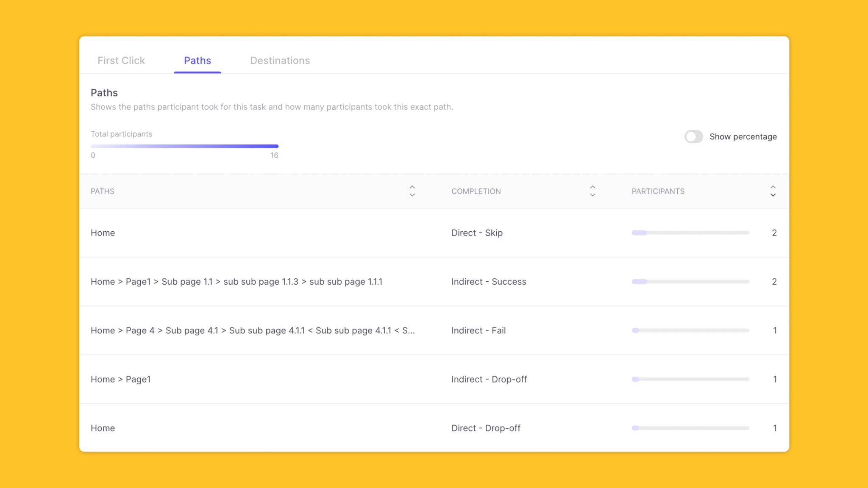Viewport: 868px width, 488px height.
Task: Sort the Completion column
Action: pyautogui.click(x=593, y=191)
